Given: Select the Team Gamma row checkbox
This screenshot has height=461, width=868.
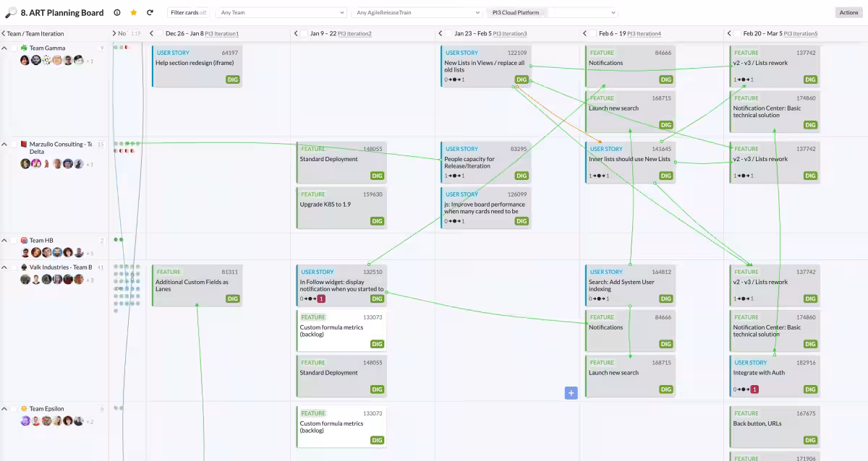Looking at the screenshot, I should point(14,48).
